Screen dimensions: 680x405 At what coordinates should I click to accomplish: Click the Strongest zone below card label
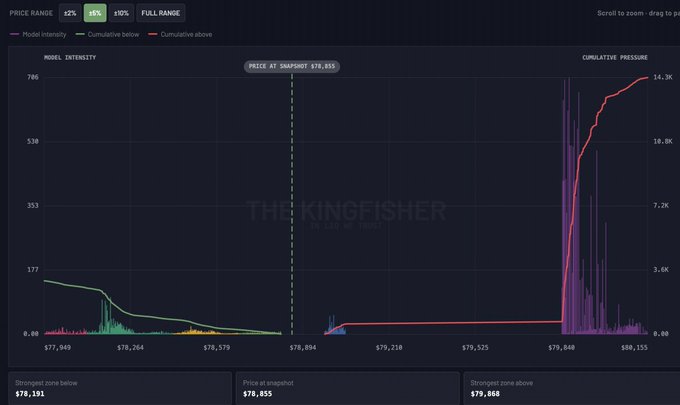click(46, 383)
